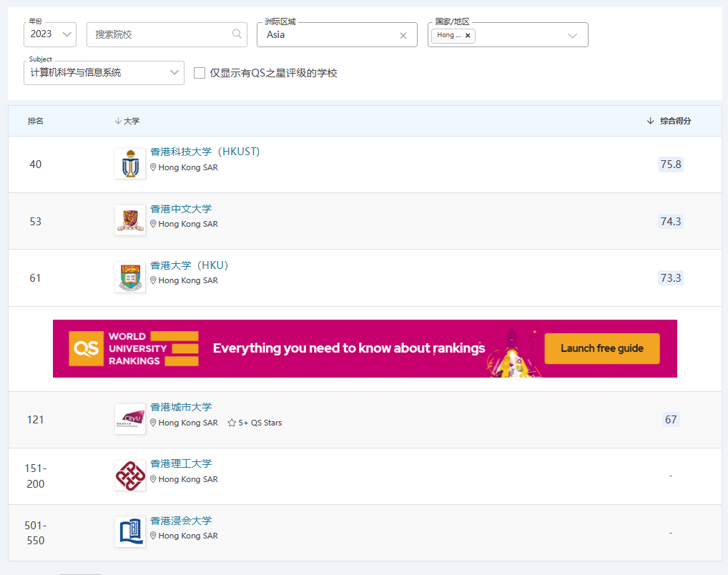
Task: Click the HKUST logo thumbnail
Action: pos(130,164)
